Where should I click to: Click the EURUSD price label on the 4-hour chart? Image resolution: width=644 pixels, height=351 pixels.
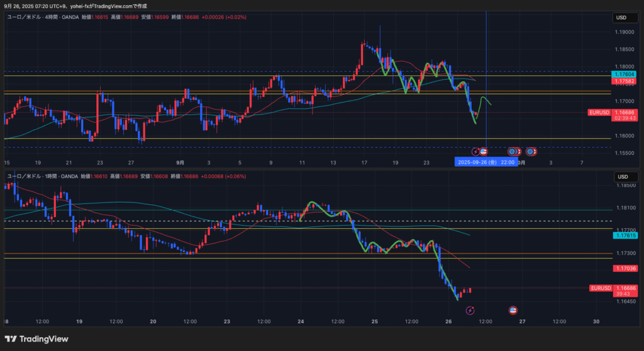[x=599, y=113]
